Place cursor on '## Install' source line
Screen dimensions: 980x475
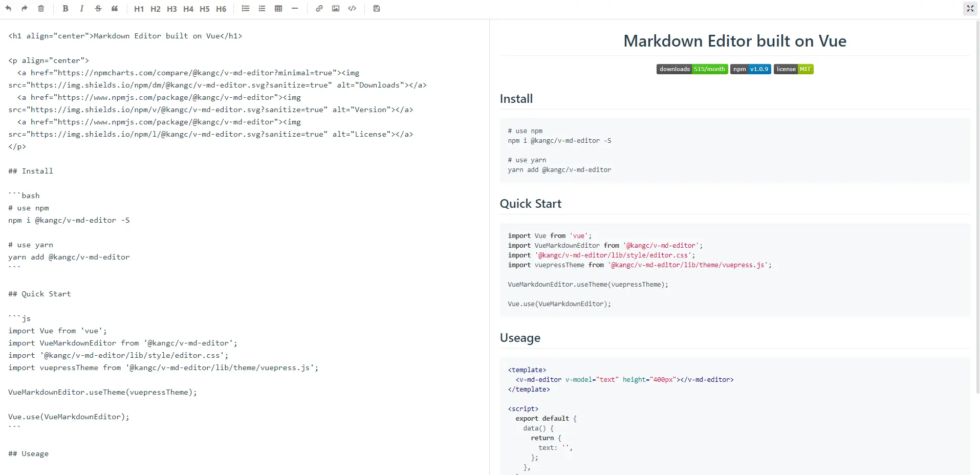pos(31,171)
